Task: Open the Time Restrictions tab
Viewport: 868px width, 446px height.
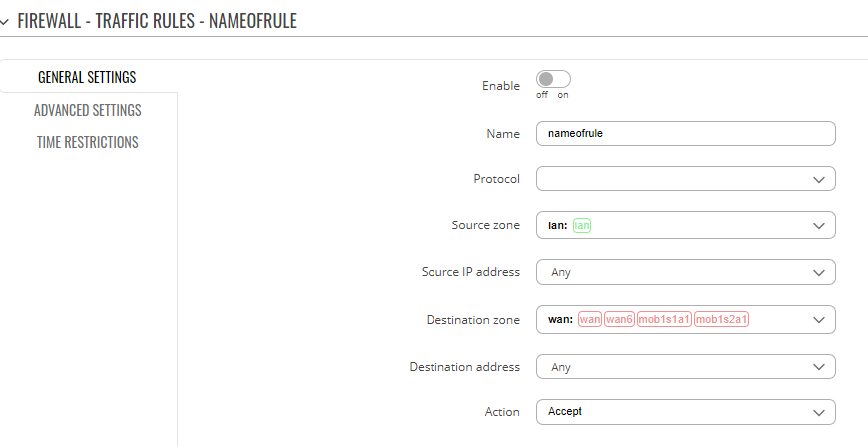Action: coord(88,142)
